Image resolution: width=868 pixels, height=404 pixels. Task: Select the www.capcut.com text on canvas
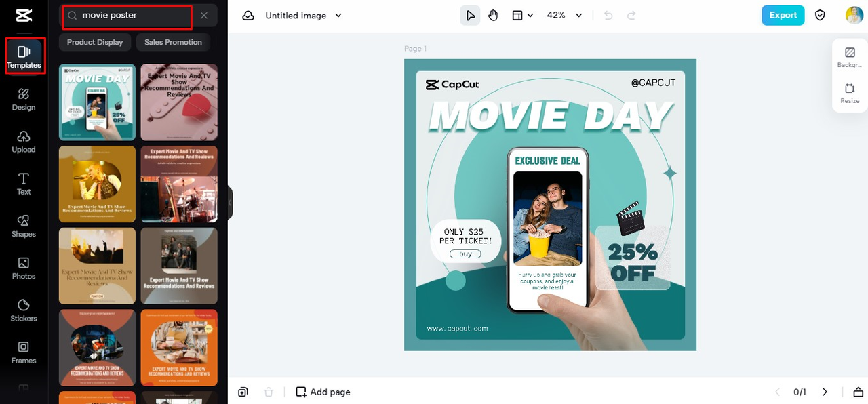tap(457, 329)
